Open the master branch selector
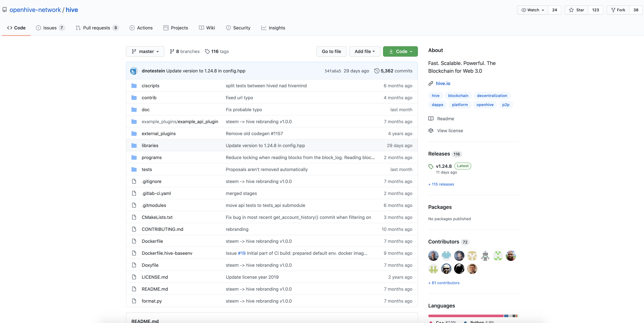Screen dimensions: 644x323 [145, 51]
